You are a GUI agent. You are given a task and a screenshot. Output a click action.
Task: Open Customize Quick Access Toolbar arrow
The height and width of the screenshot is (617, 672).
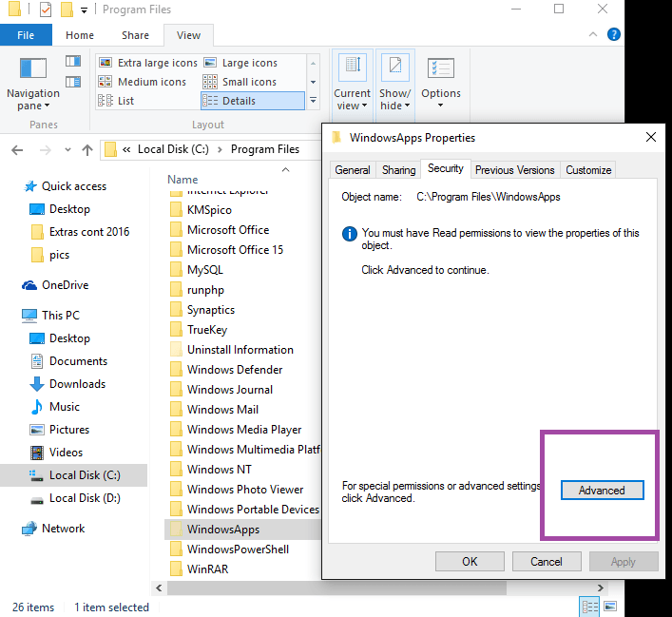point(85,10)
